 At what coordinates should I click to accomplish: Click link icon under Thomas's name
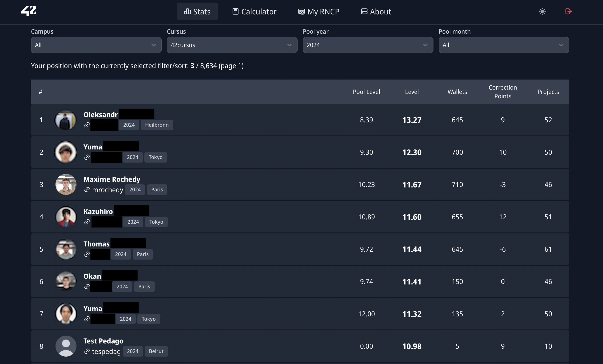coord(87,254)
